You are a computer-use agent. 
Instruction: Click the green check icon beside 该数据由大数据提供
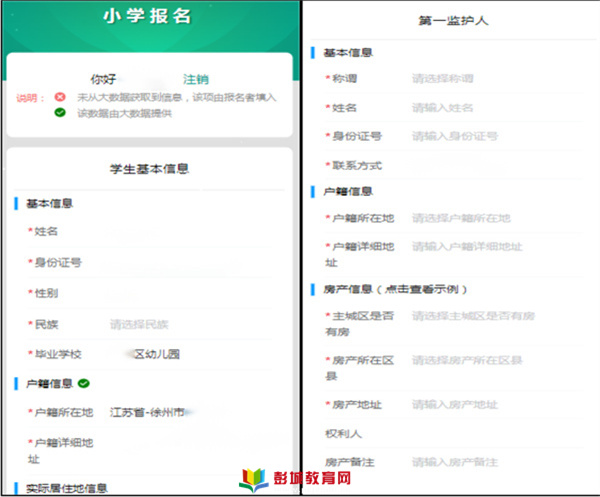(60, 112)
